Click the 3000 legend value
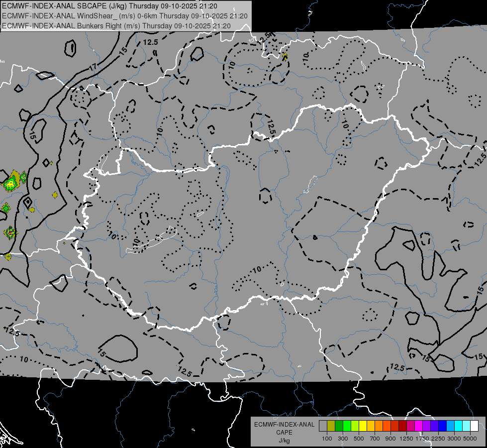The width and height of the screenshot is (487, 448). tap(454, 439)
